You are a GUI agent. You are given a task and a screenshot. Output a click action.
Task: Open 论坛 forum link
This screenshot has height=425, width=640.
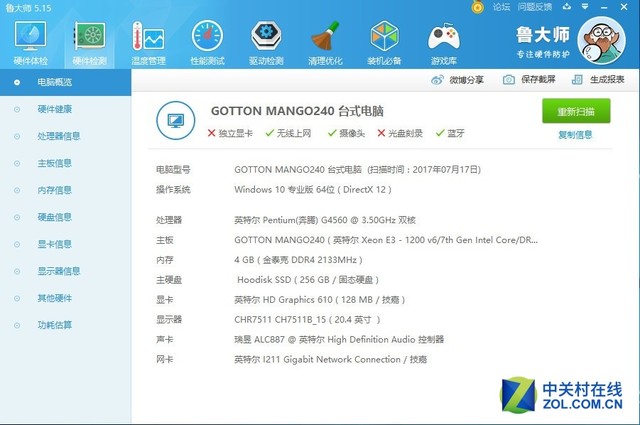coord(501,7)
